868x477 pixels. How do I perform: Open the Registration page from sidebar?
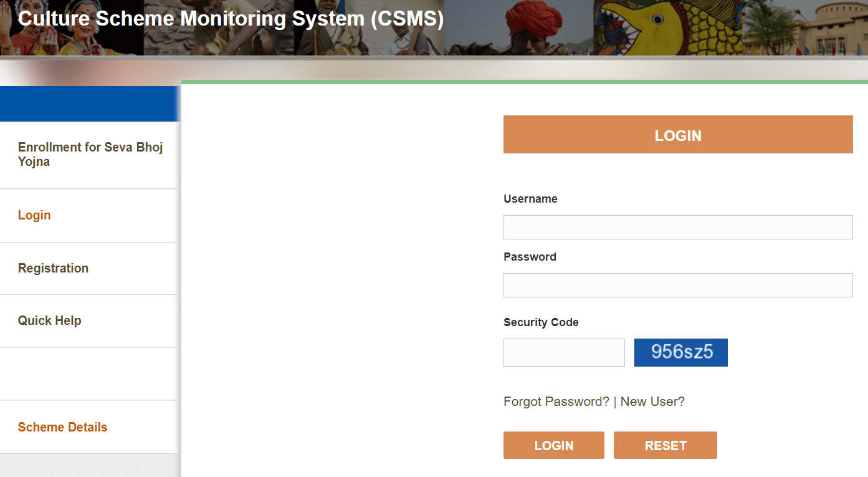click(x=54, y=268)
